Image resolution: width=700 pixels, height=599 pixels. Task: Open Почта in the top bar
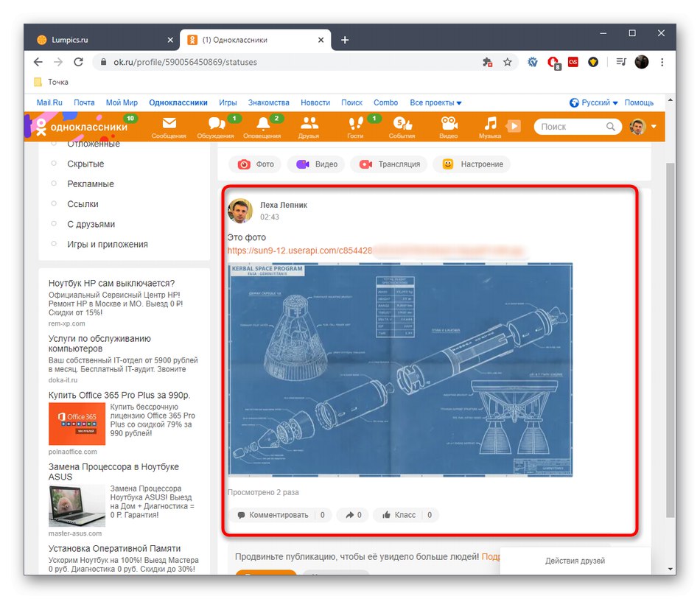click(84, 102)
